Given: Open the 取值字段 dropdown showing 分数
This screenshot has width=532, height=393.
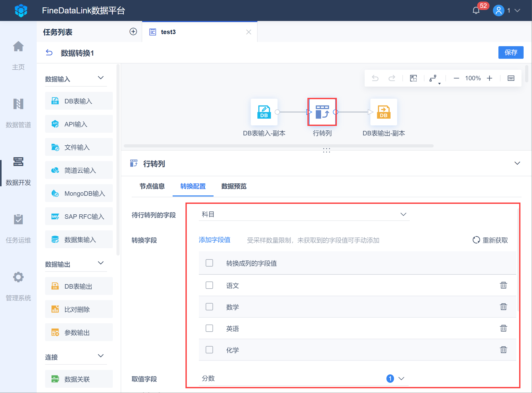Looking at the screenshot, I should coord(304,378).
